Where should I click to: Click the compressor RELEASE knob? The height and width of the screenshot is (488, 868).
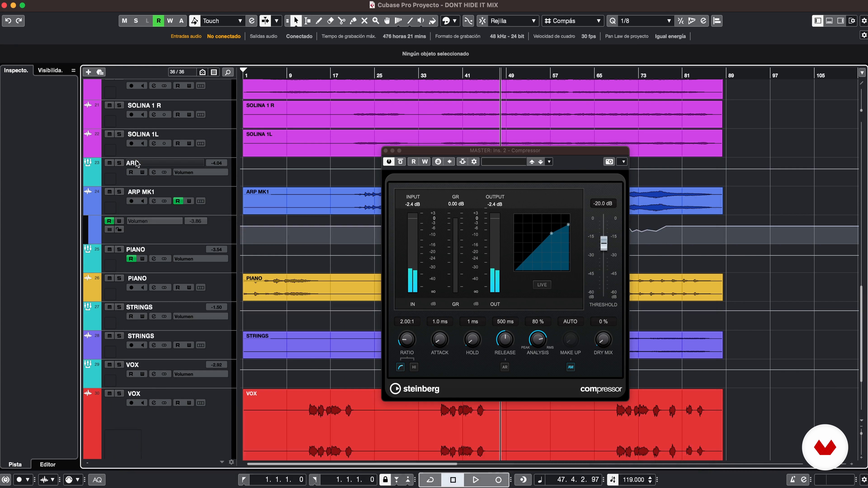point(505,340)
